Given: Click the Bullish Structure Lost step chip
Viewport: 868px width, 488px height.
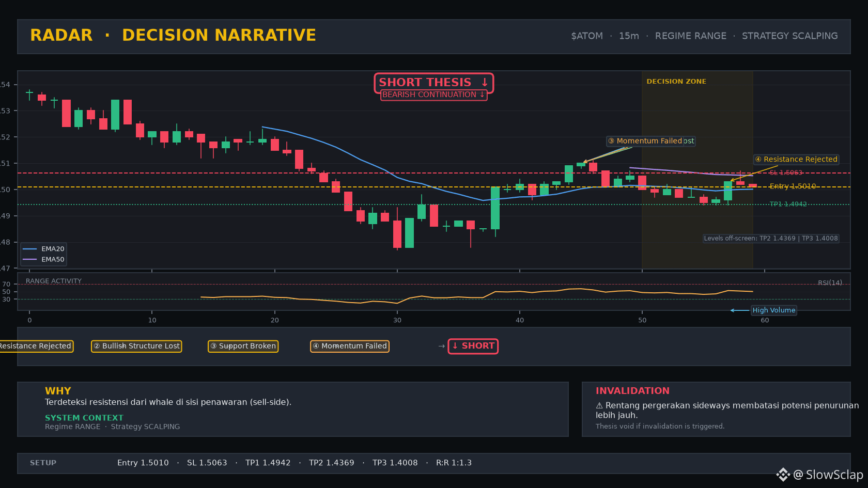Looking at the screenshot, I should click(x=136, y=346).
